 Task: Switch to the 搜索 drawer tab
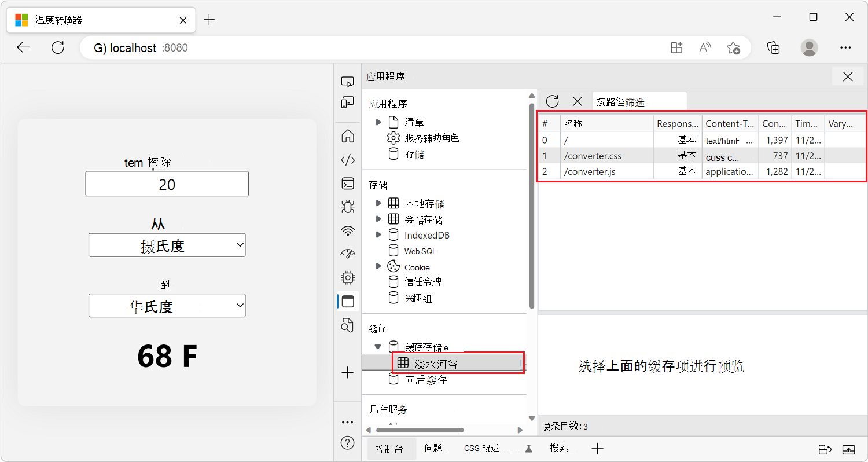point(559,449)
